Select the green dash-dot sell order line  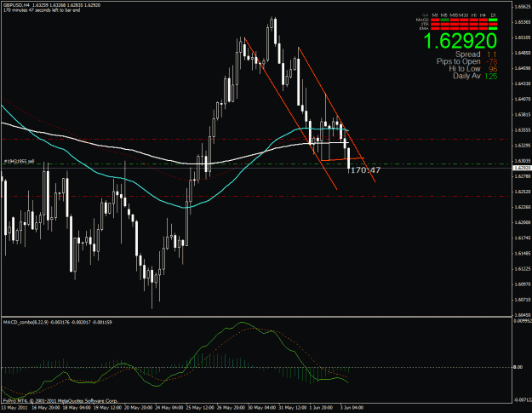coord(255,163)
